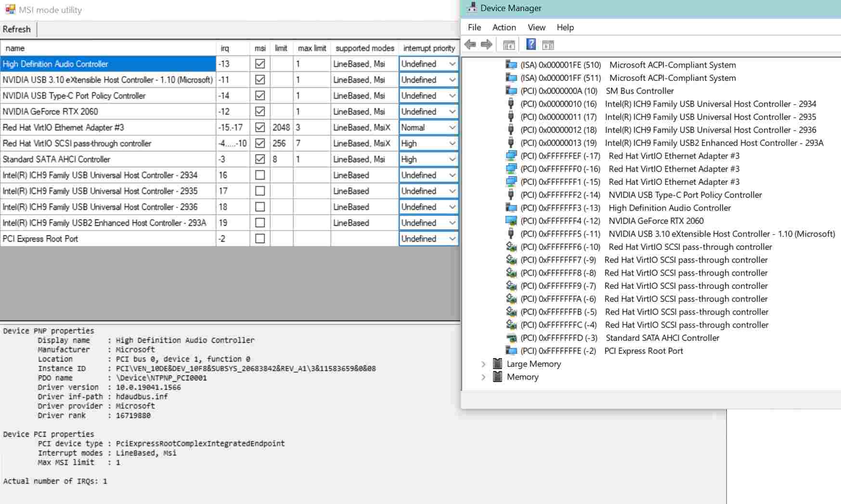Screen dimensions: 841x504
Task: Sort by the name column header
Action: [x=108, y=48]
